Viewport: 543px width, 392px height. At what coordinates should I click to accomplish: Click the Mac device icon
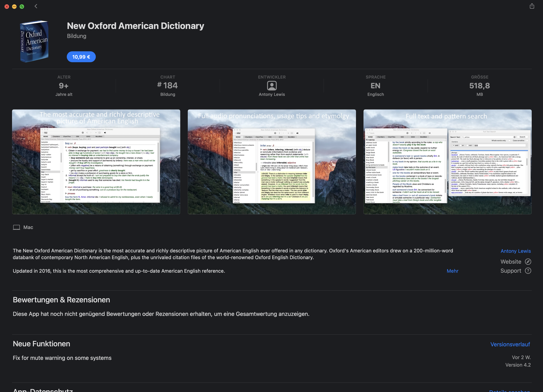click(16, 227)
